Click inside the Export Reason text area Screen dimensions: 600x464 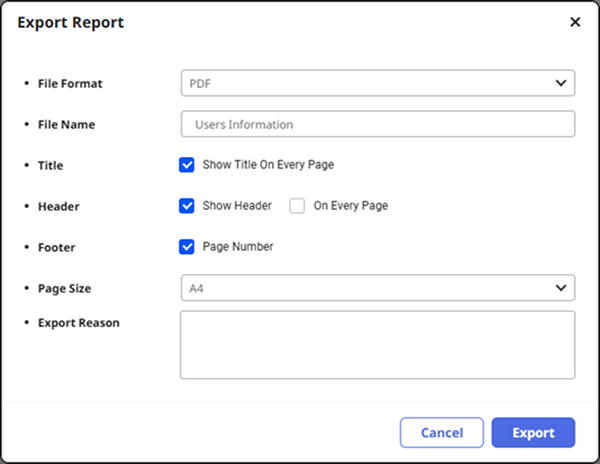pos(377,345)
